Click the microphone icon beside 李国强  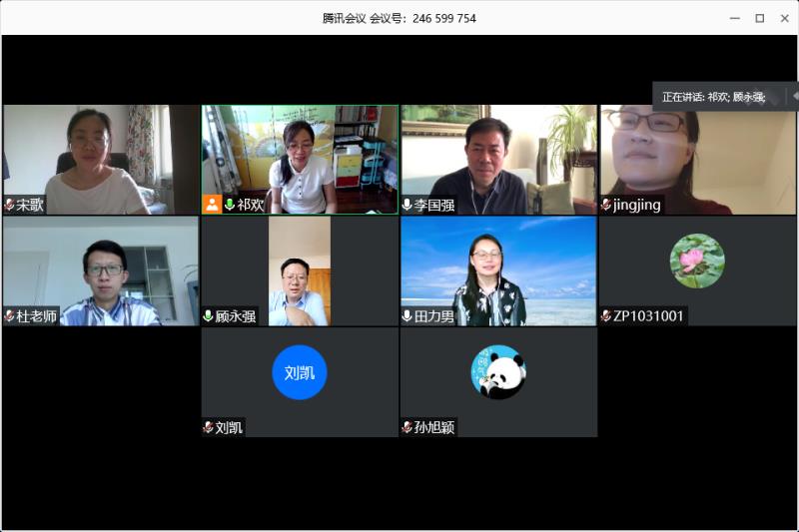click(407, 205)
